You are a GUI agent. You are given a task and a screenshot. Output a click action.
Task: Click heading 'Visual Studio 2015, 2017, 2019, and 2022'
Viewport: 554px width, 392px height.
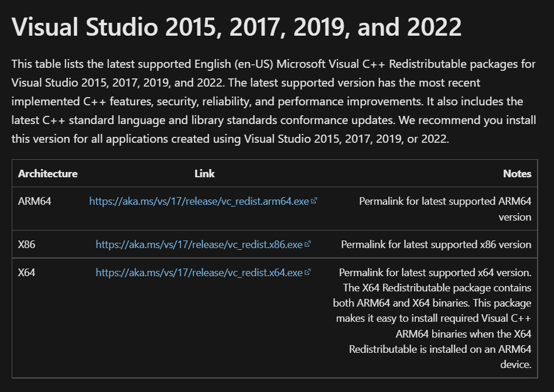pos(237,27)
